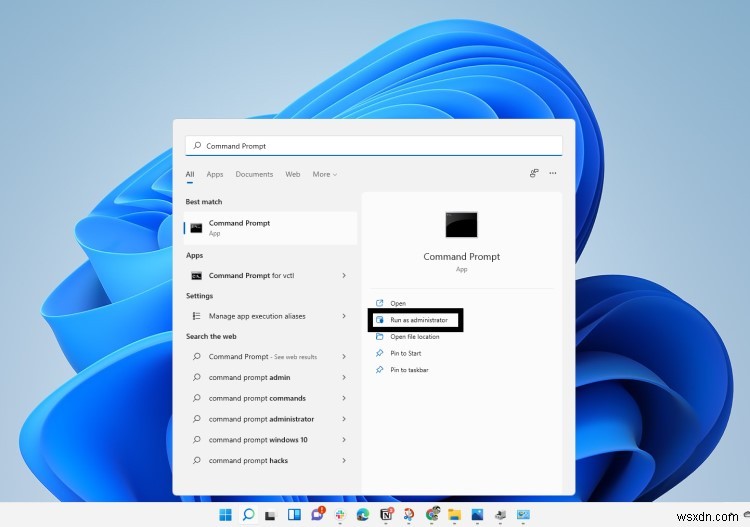Click the Command Prompt best match icon
The image size is (750, 527).
click(x=196, y=228)
